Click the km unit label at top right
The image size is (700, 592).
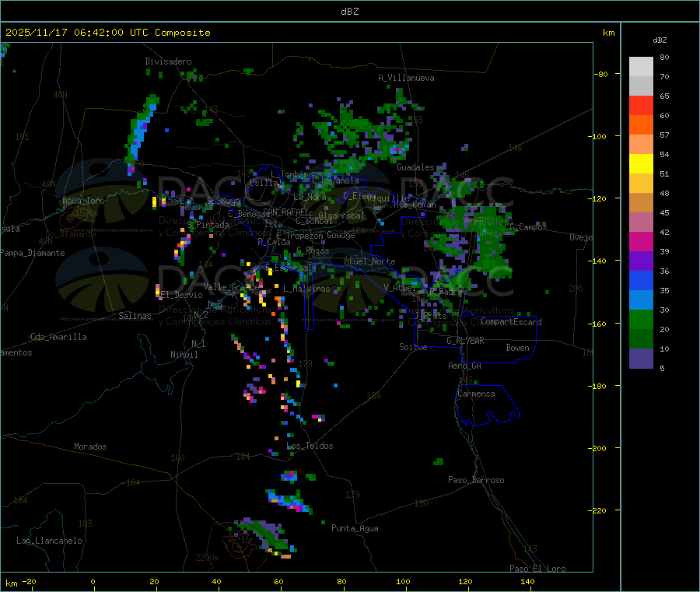608,33
